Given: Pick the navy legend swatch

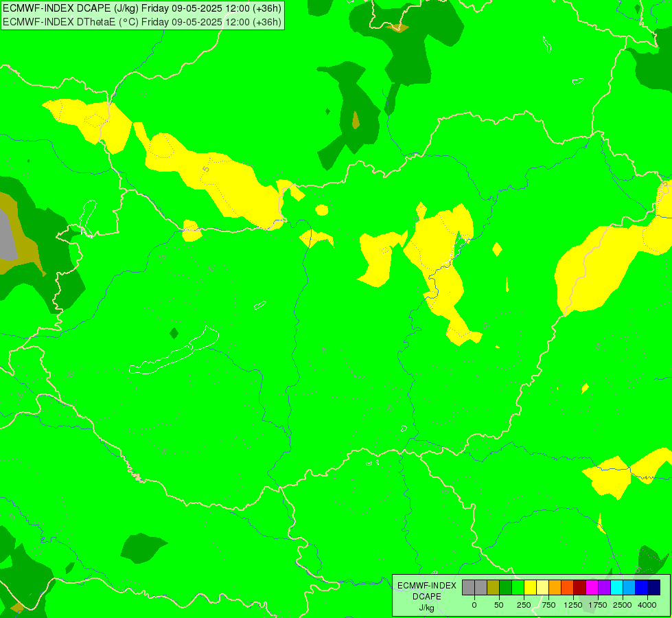Looking at the screenshot, I should (x=654, y=588).
